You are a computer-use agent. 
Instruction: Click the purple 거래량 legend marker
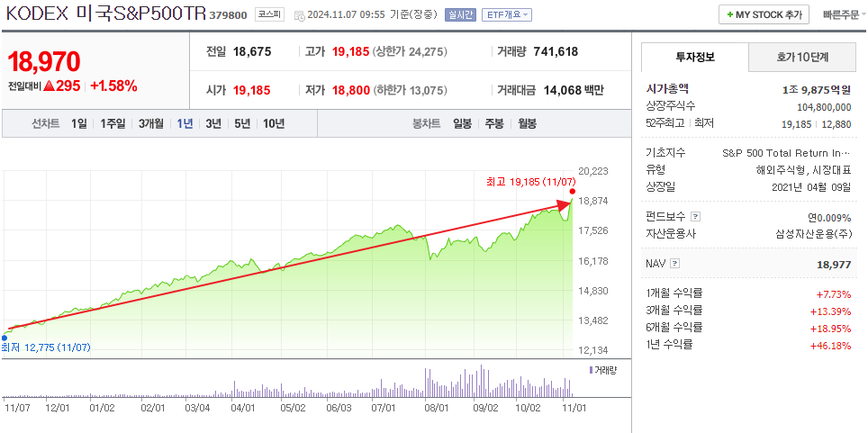click(591, 370)
